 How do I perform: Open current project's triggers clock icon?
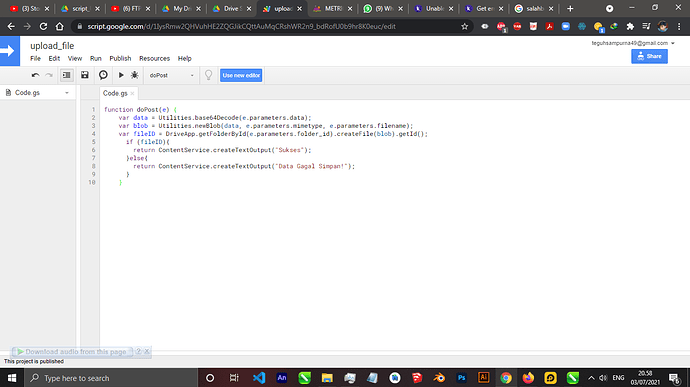click(103, 75)
